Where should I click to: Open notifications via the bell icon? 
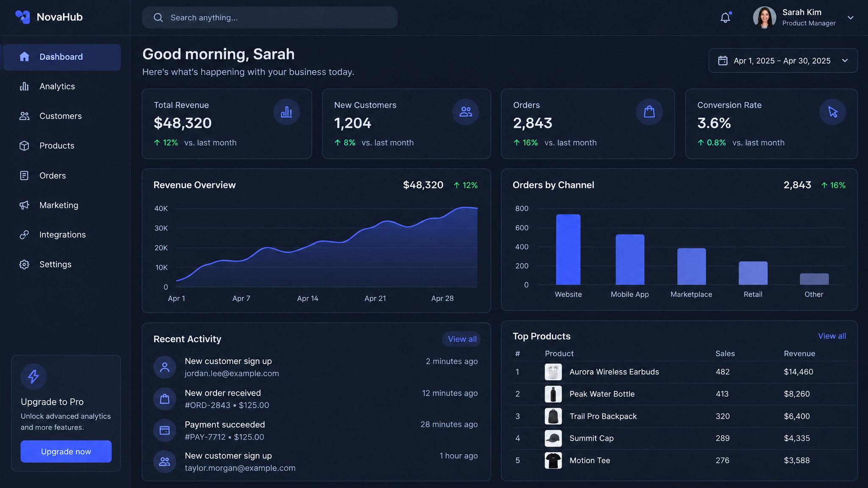click(x=726, y=17)
